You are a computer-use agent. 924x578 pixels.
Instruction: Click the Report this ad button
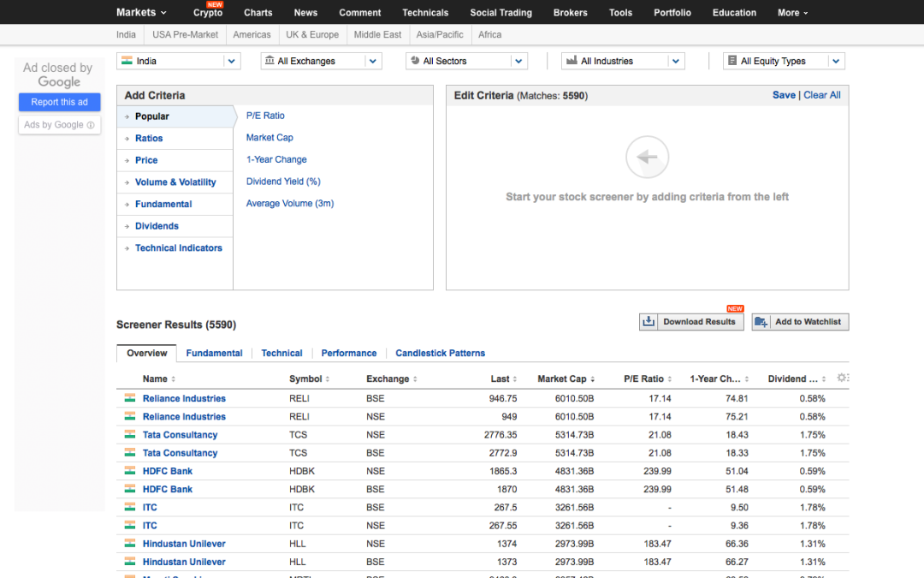coord(60,102)
